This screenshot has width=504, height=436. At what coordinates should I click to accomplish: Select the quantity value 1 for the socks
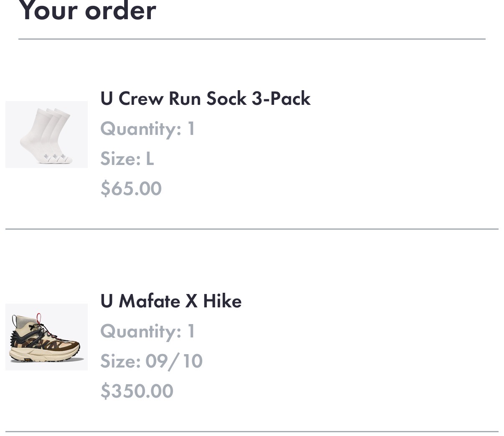point(191,129)
